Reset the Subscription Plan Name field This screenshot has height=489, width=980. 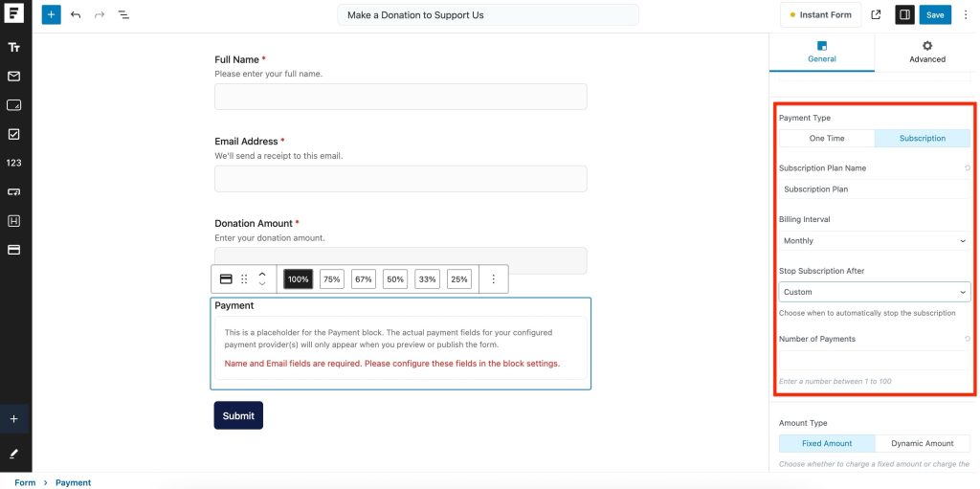coord(968,167)
